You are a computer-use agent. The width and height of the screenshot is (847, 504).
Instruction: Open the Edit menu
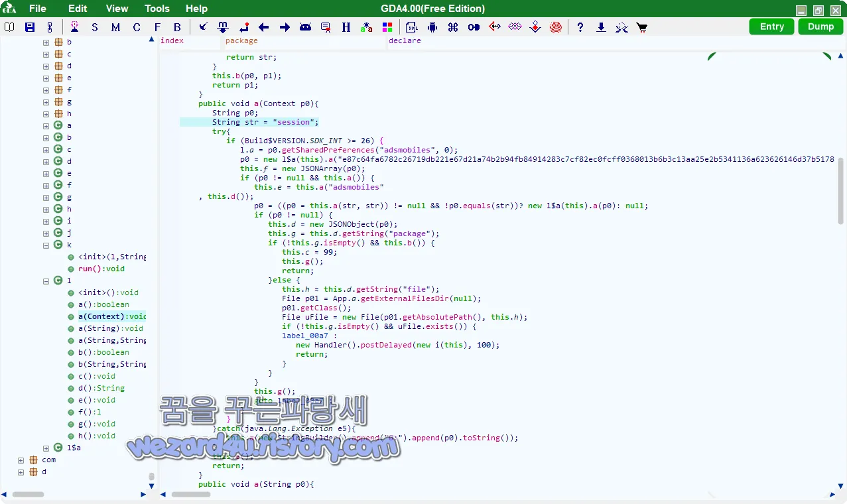coord(78,9)
